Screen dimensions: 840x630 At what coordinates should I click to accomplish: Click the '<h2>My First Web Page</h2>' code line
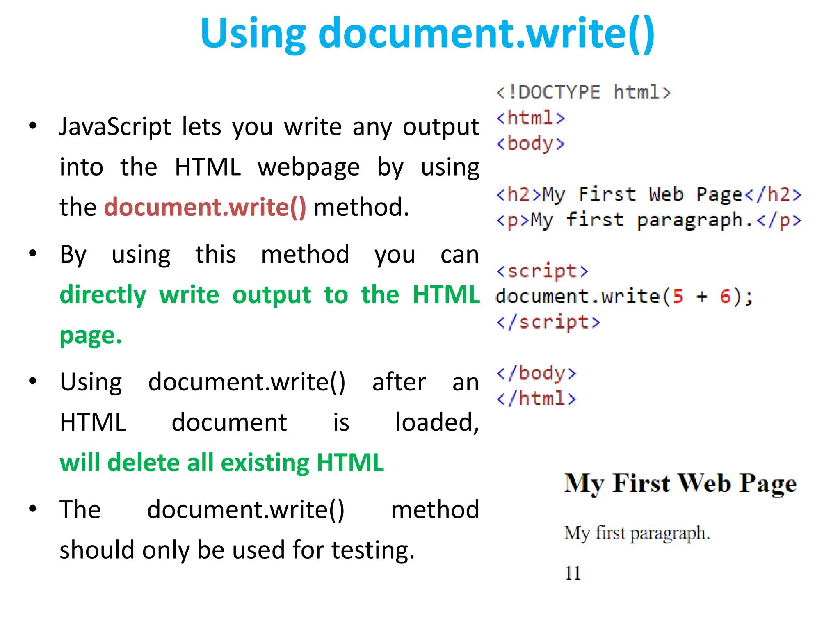648,195
